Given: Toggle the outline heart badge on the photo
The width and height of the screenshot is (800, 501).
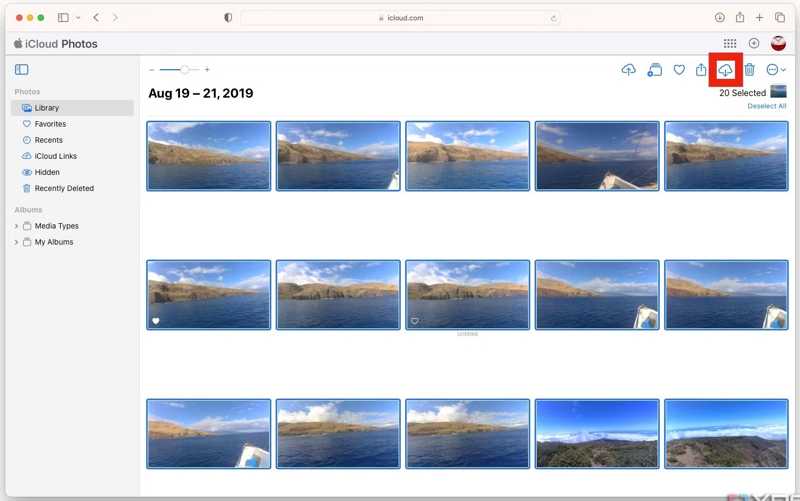Looking at the screenshot, I should pyautogui.click(x=415, y=321).
